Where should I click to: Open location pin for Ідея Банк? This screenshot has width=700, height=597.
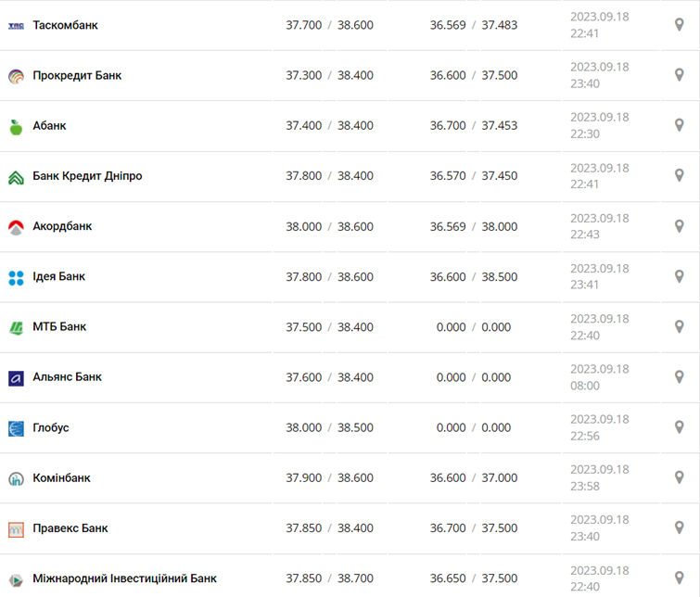[680, 276]
